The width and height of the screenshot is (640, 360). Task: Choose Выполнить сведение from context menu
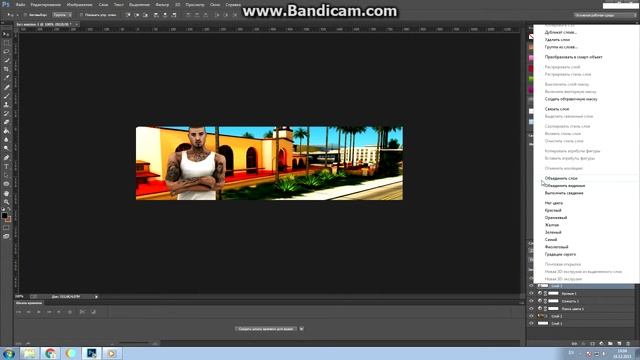tap(564, 193)
